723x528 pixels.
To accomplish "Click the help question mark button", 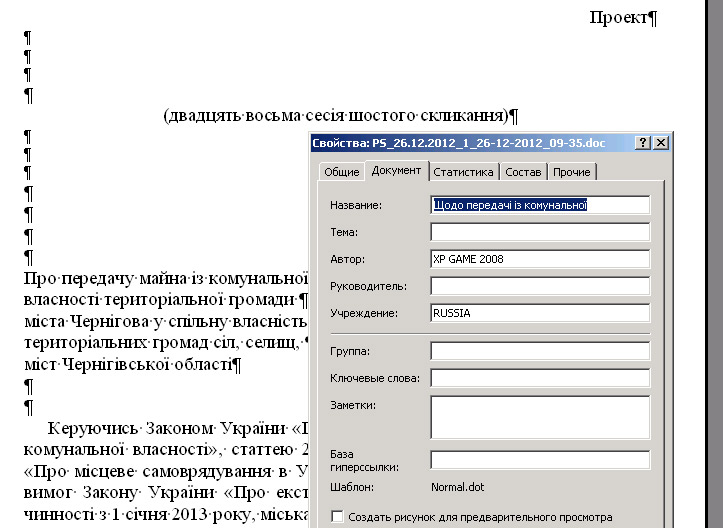I will (x=643, y=143).
